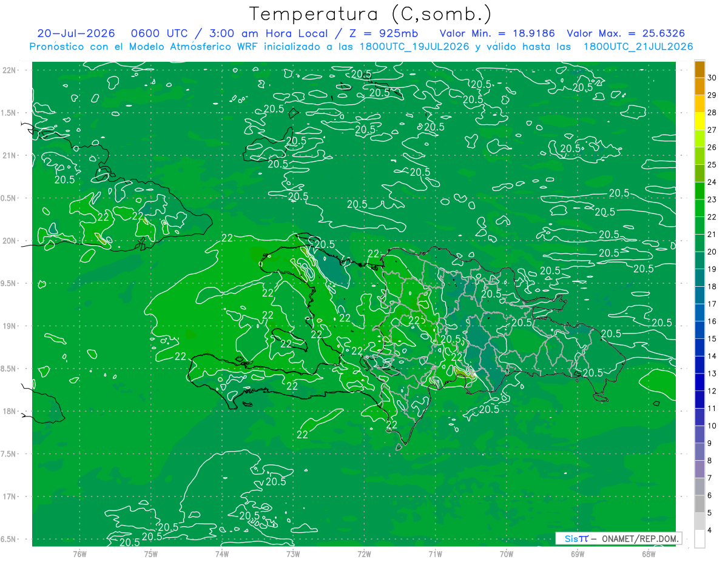Pick the bottom white swatch of color scale

699,539
